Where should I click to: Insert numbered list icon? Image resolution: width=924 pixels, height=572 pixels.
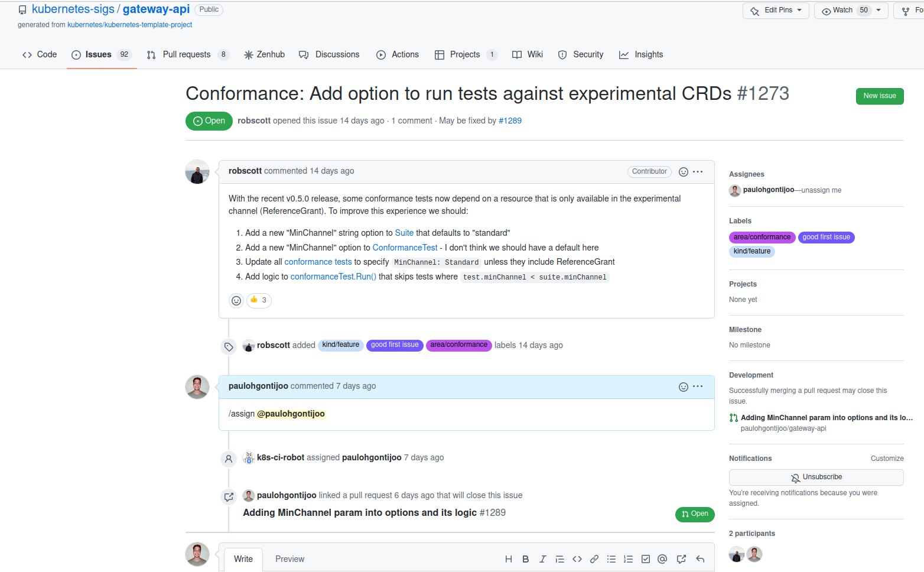(x=628, y=559)
